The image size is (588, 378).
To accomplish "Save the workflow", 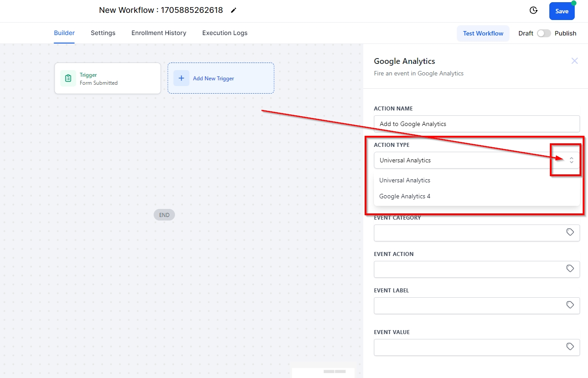I will 561,11.
